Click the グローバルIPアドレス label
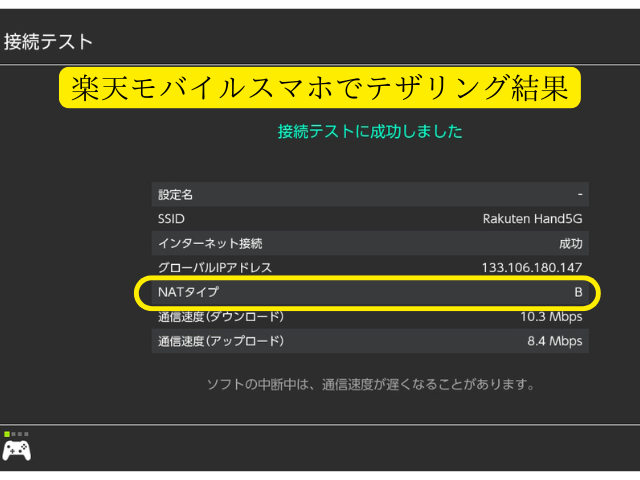The height and width of the screenshot is (480, 640). [x=215, y=267]
